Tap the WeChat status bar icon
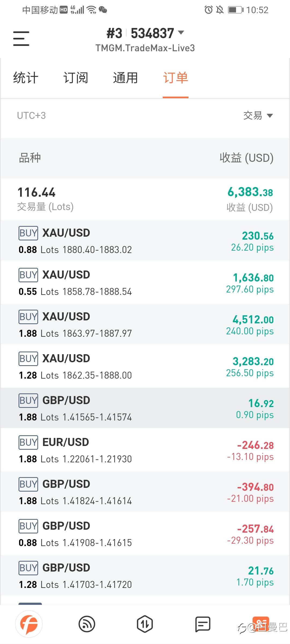This screenshot has width=290, height=644. [103, 10]
